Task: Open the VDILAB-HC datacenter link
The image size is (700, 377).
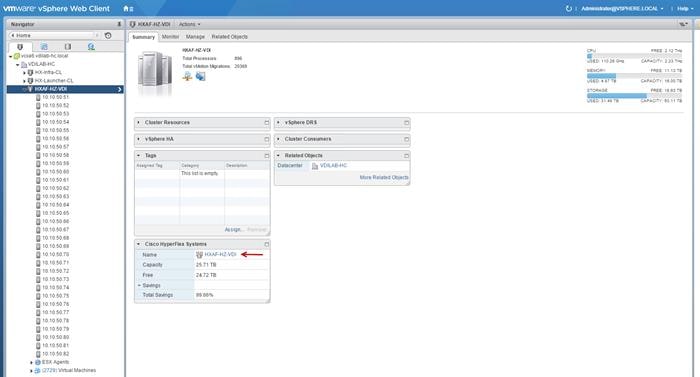Action: (333, 166)
